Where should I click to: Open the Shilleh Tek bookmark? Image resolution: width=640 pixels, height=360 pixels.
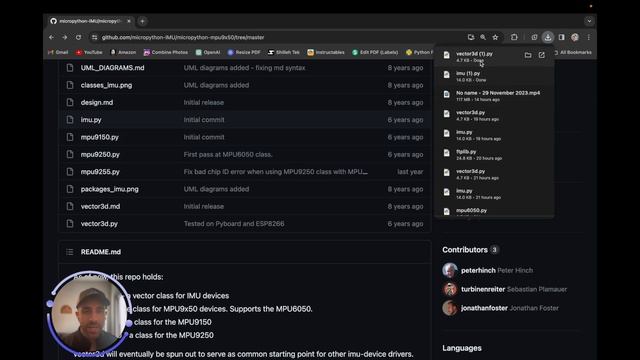tap(284, 52)
